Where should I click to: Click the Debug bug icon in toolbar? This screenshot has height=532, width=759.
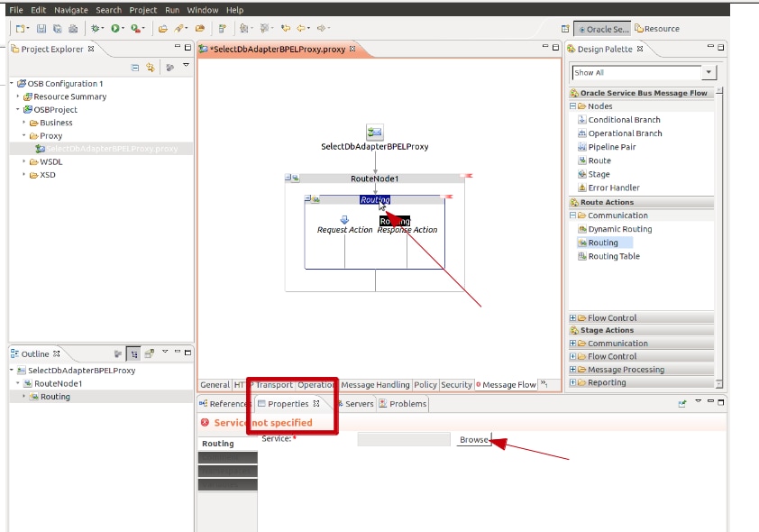[96, 29]
